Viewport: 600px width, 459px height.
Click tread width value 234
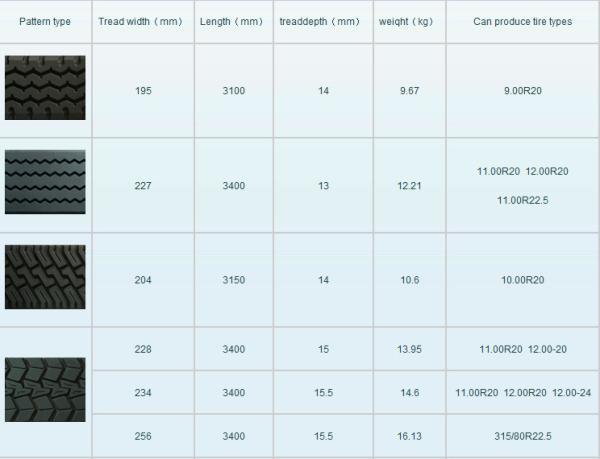pos(143,392)
